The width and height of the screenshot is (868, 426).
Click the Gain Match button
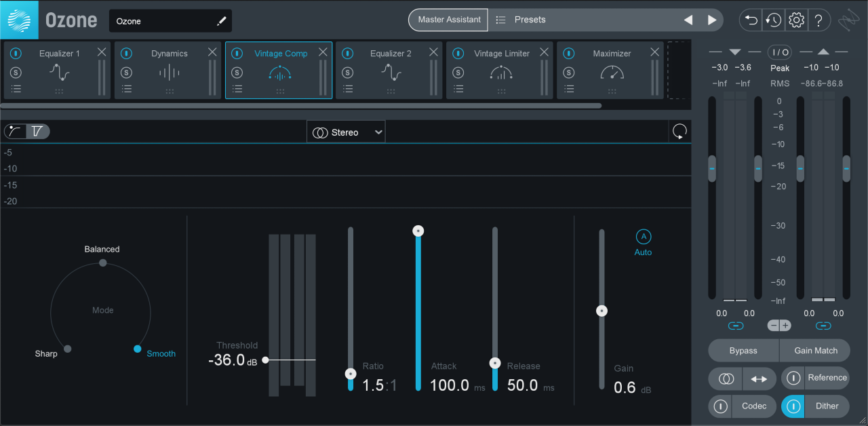click(815, 351)
